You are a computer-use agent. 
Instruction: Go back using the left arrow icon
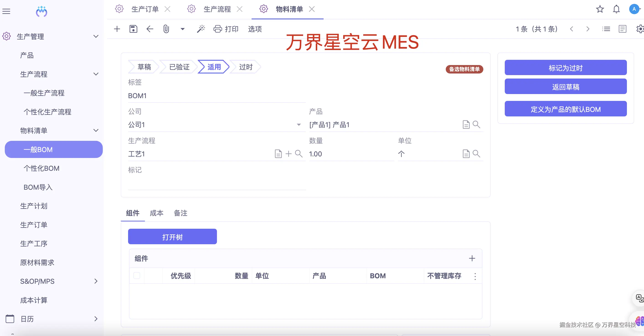pos(149,29)
